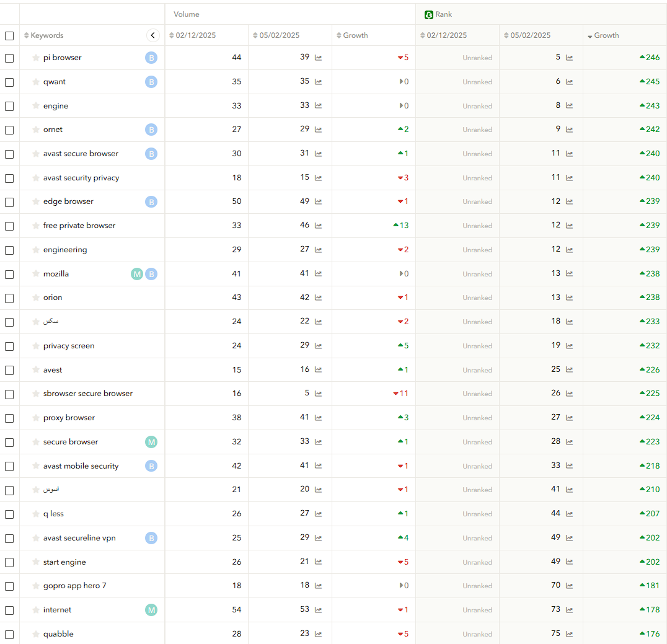Sort Volume by 05/02/2025
667x644 pixels.
pos(276,35)
